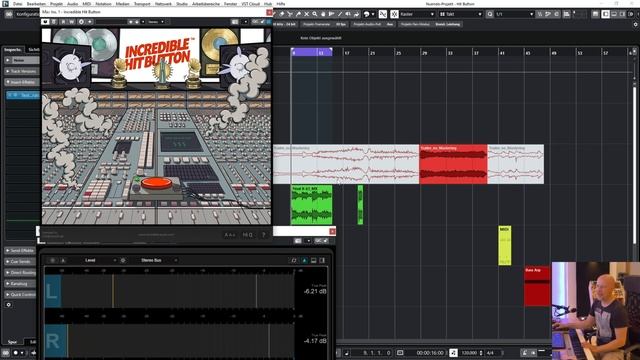Viewport: 640px width, 360px height.
Task: Open the MIDI menu
Action: 87,4
